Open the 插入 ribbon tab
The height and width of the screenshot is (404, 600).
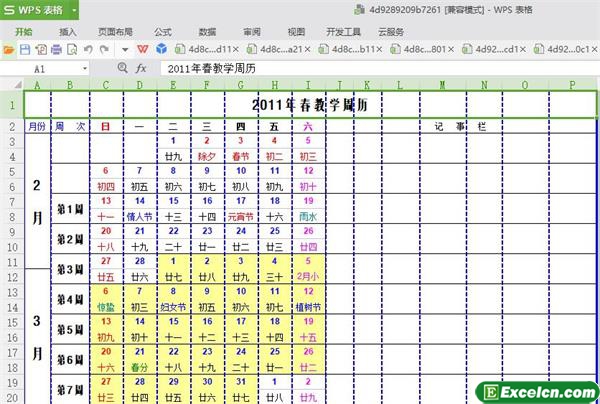[68, 31]
